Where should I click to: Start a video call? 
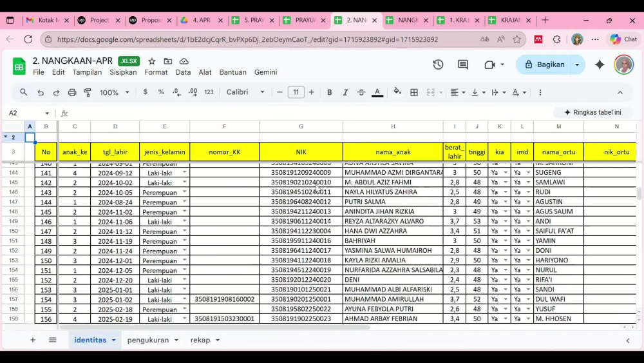point(489,64)
